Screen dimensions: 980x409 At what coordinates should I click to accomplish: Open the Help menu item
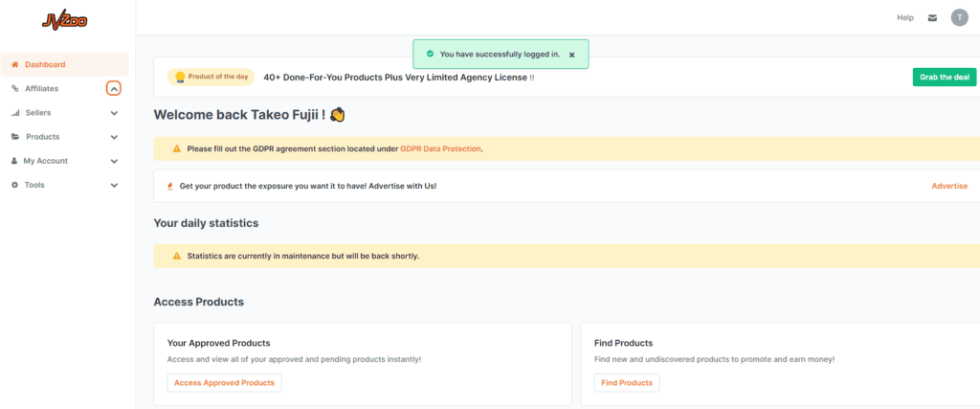(x=905, y=18)
